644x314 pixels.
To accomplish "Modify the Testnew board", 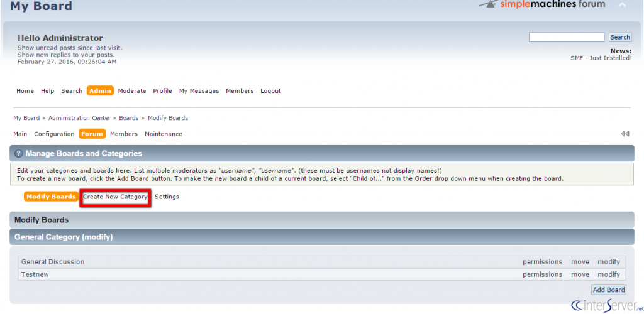I will point(609,274).
